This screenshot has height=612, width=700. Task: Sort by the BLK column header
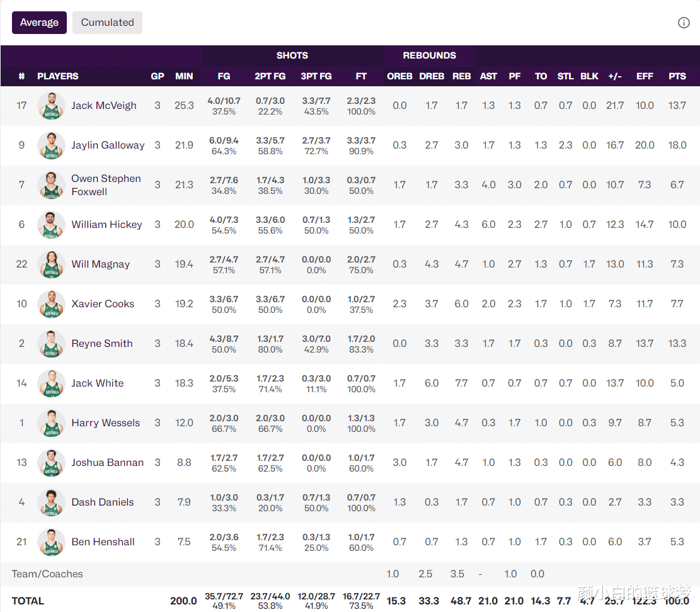pos(589,76)
